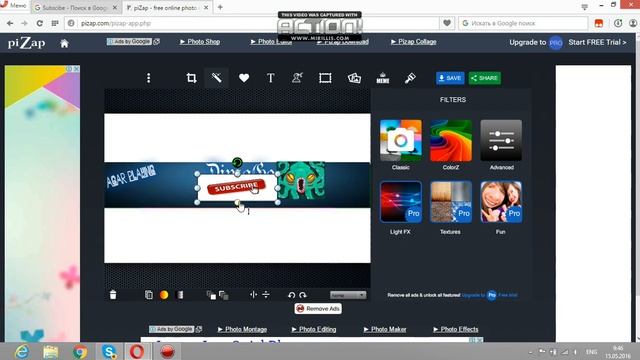The image size is (640, 360).
Task: Click Start FREE Trial
Action: click(x=597, y=42)
